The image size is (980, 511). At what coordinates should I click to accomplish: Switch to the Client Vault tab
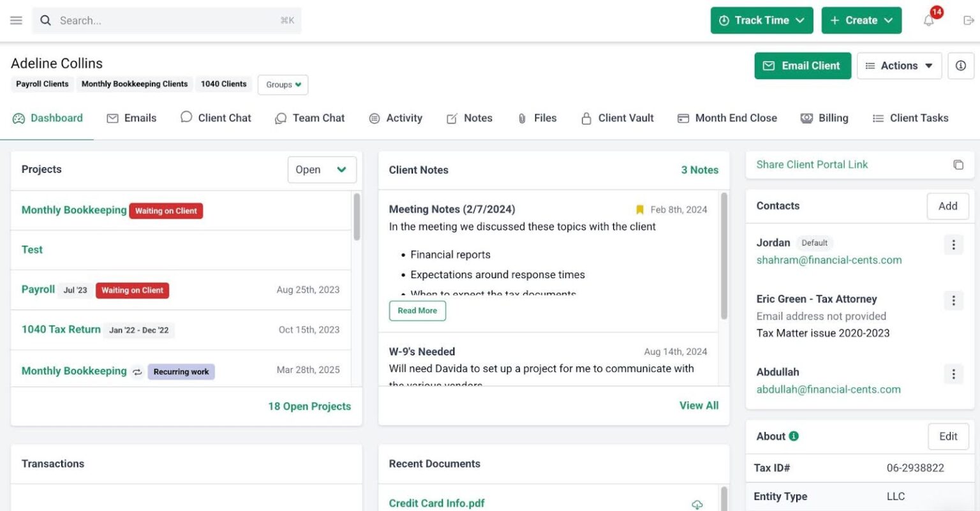coord(617,118)
